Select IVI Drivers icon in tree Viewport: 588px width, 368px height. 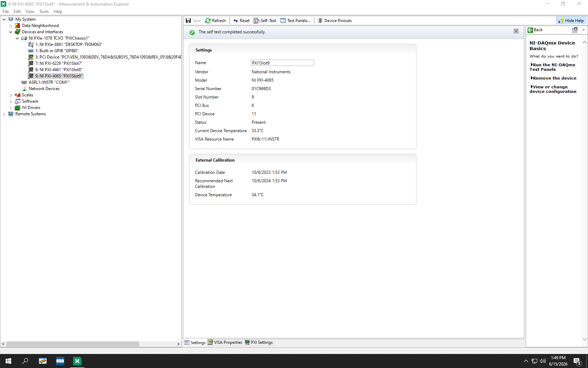pos(17,108)
